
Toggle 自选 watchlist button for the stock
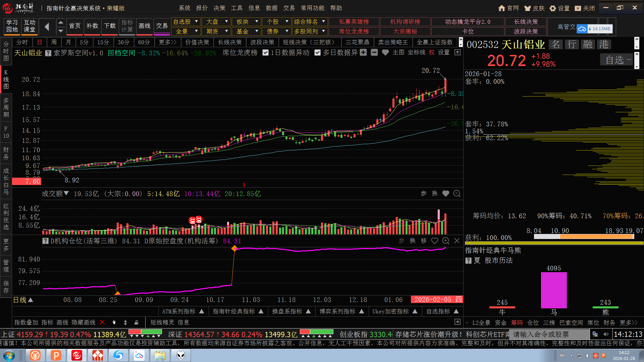[616, 60]
